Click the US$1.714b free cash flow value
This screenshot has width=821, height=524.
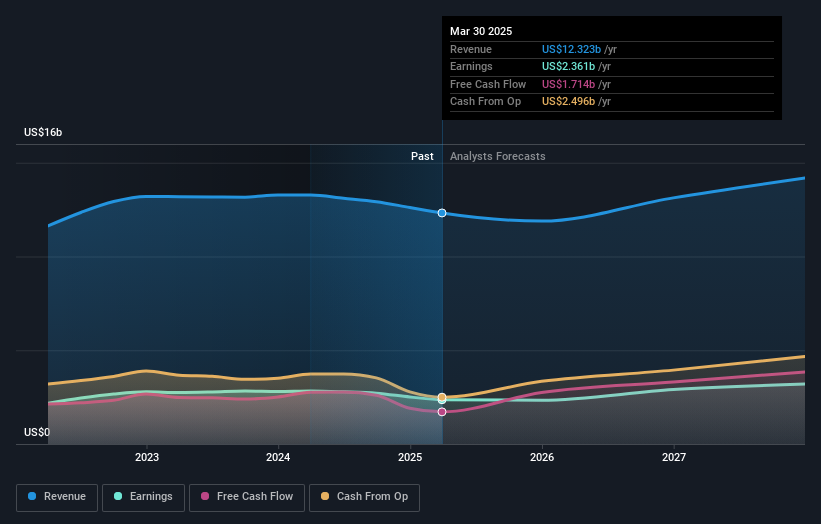click(568, 84)
